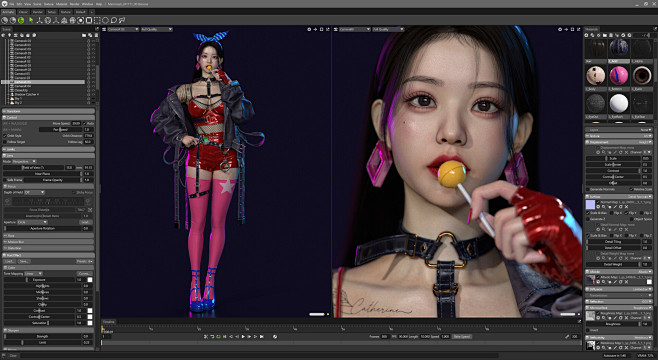The width and height of the screenshot is (658, 360).
Task: Click the Curves button in Color section
Action: [x=85, y=274]
